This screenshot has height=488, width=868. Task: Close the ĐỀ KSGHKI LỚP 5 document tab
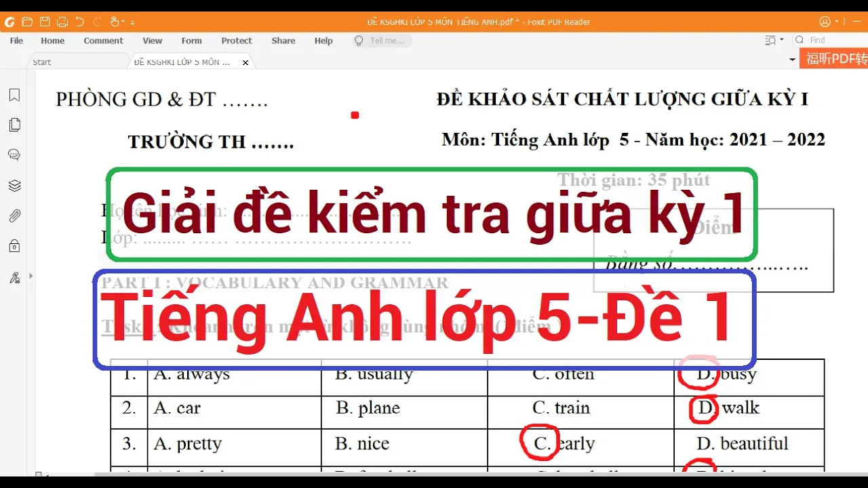point(245,62)
